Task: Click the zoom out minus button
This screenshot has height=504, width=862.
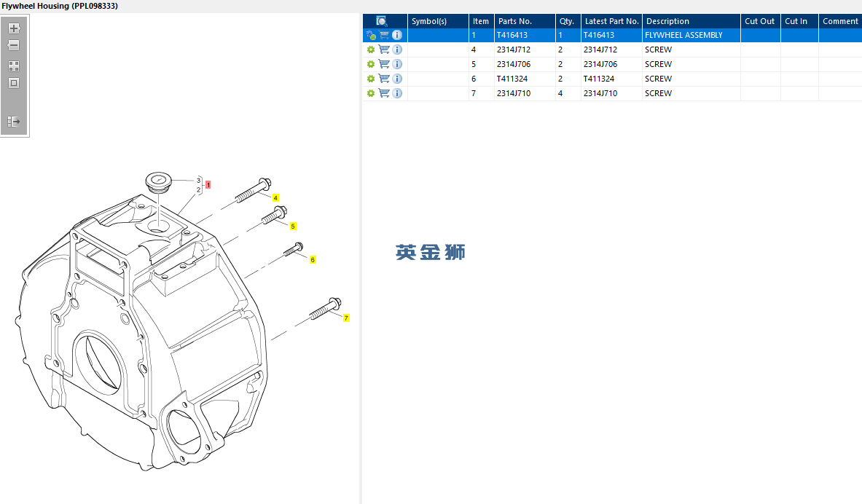Action: click(x=14, y=45)
